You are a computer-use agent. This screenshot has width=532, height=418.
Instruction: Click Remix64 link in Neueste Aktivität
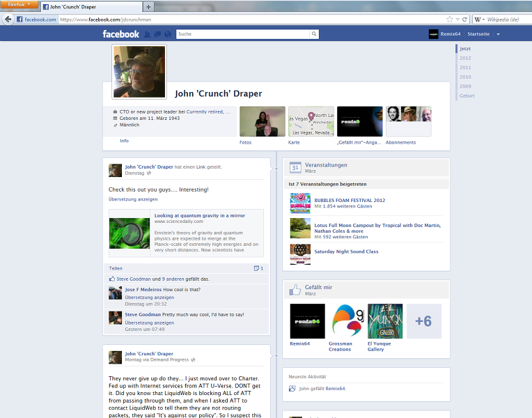click(334, 389)
